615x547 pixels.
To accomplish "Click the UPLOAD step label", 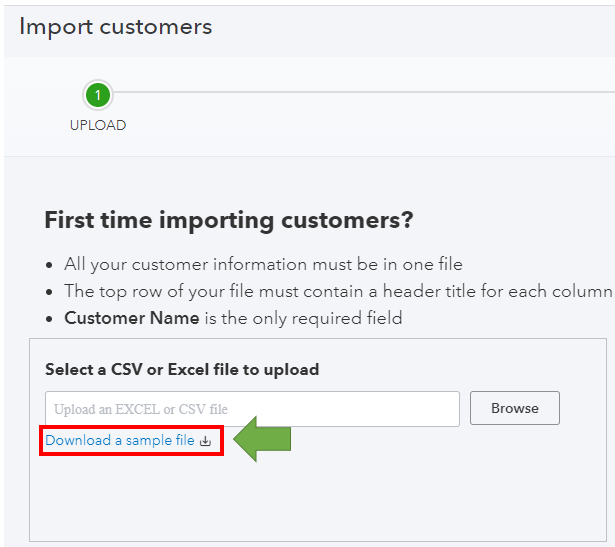I will tap(98, 126).
